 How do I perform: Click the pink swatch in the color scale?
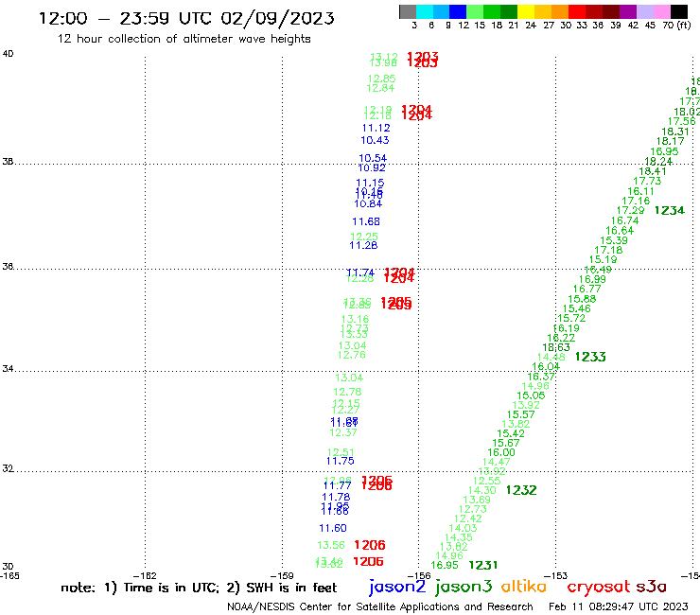661,11
